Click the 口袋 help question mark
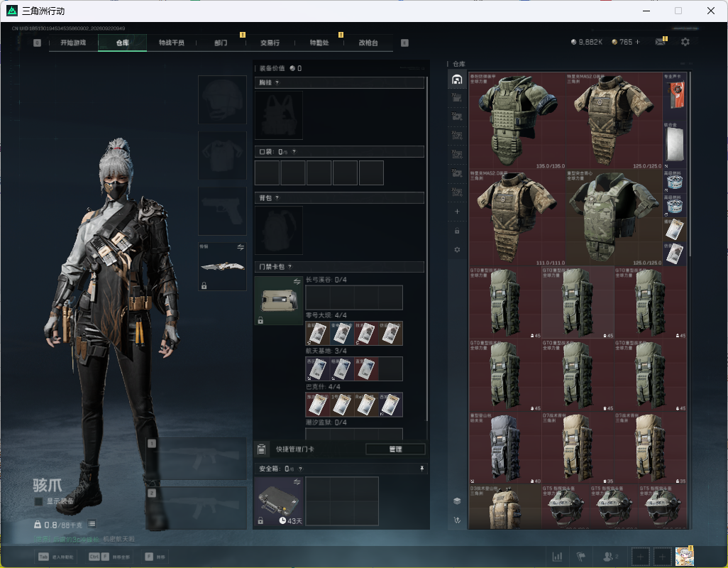The image size is (728, 568). tap(294, 152)
